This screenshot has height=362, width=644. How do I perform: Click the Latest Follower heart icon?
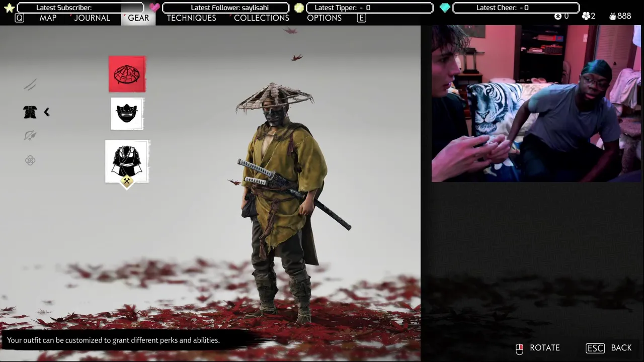click(154, 8)
